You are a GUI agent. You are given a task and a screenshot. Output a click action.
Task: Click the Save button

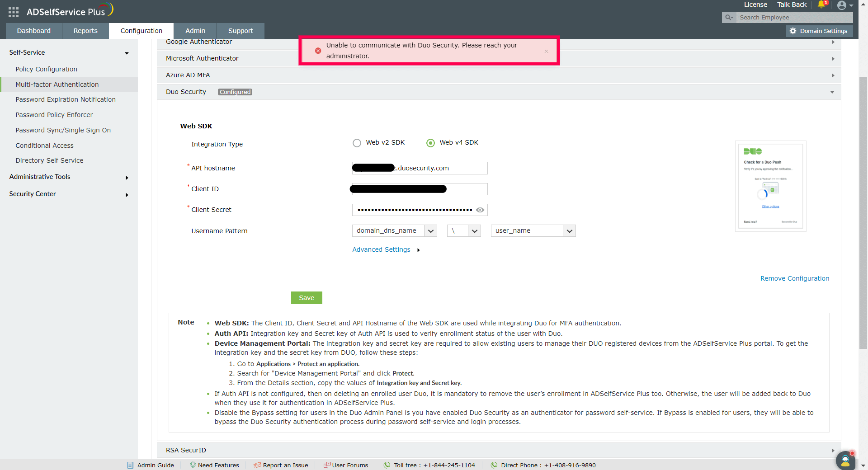307,298
